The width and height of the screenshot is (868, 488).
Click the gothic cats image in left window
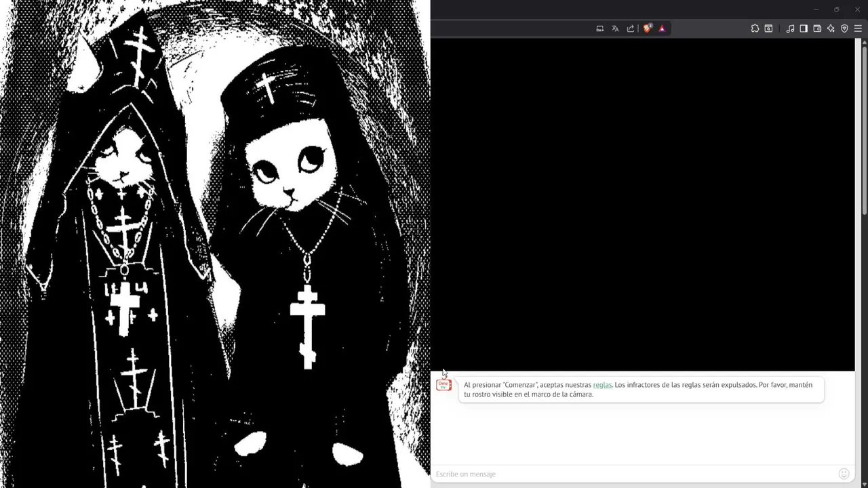pos(215,244)
